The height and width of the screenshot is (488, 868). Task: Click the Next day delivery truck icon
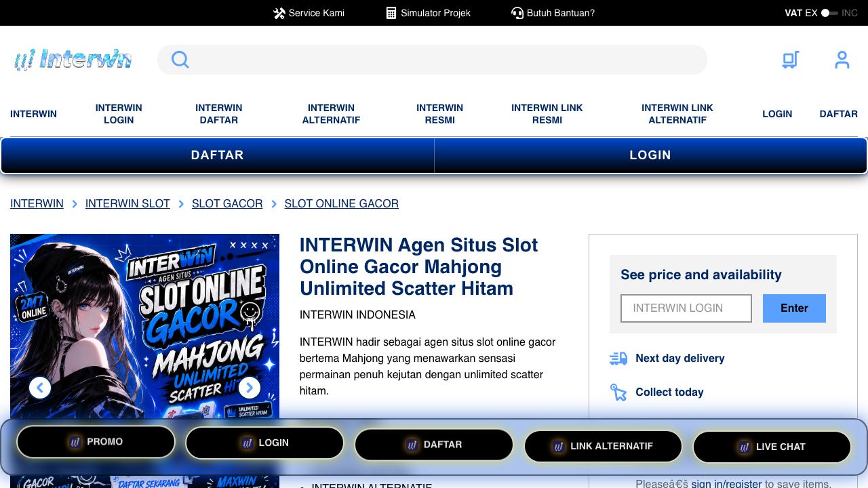[618, 359]
